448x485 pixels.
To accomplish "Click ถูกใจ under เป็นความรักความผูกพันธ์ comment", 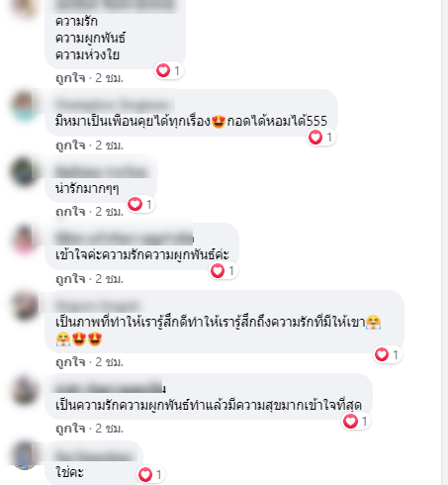I will tap(70, 429).
